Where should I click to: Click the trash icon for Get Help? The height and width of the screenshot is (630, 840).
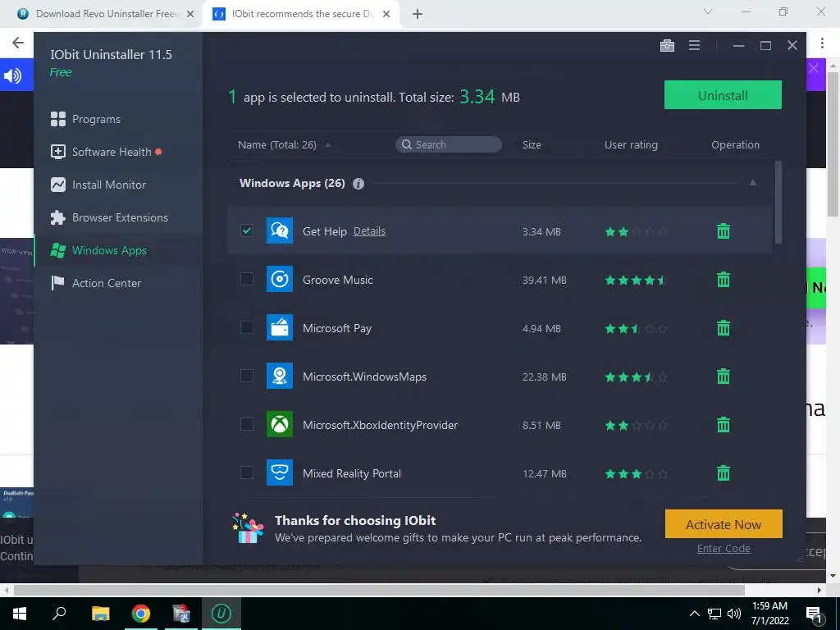click(x=724, y=231)
